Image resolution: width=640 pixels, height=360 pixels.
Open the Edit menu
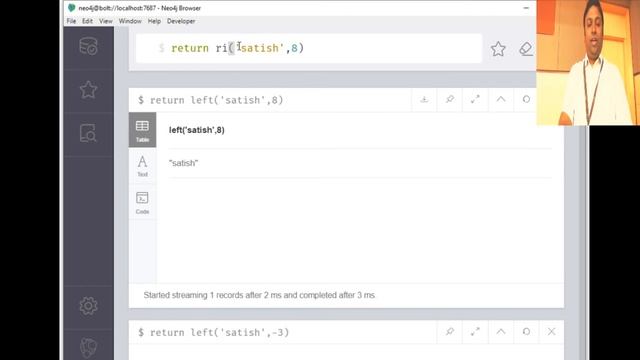pos(87,21)
